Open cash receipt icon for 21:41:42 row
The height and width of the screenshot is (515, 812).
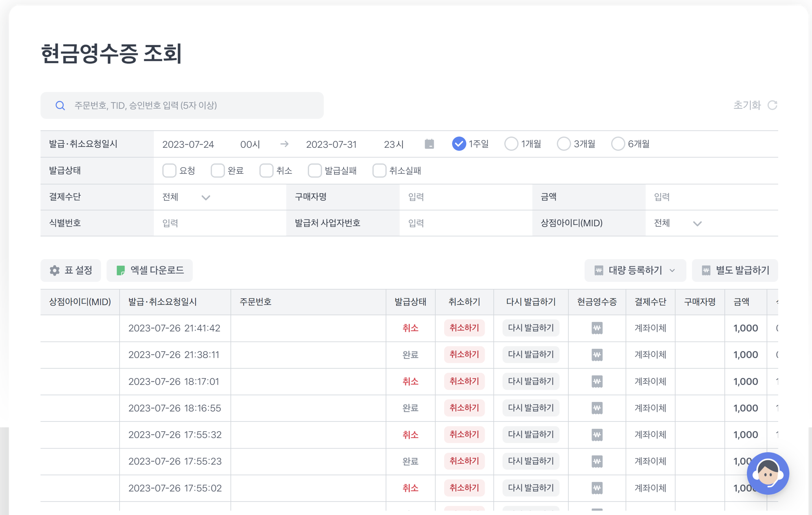[597, 328]
